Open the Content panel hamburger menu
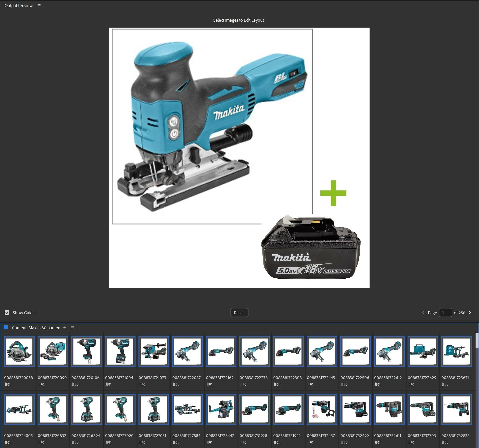 [x=72, y=328]
